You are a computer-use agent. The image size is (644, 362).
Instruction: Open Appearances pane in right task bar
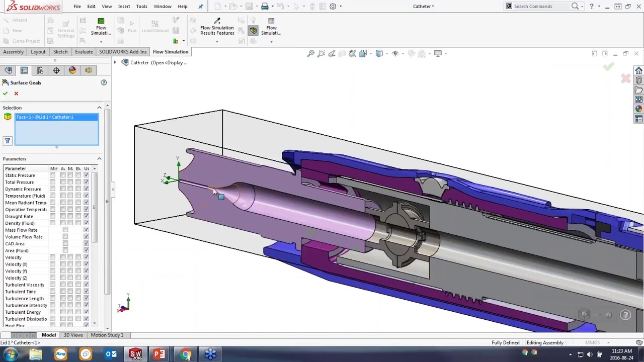coord(638,109)
